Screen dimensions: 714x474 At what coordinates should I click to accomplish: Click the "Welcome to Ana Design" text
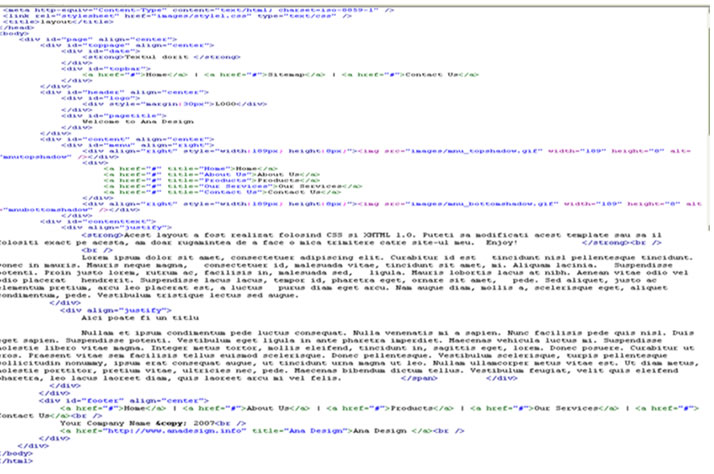pyautogui.click(x=138, y=122)
